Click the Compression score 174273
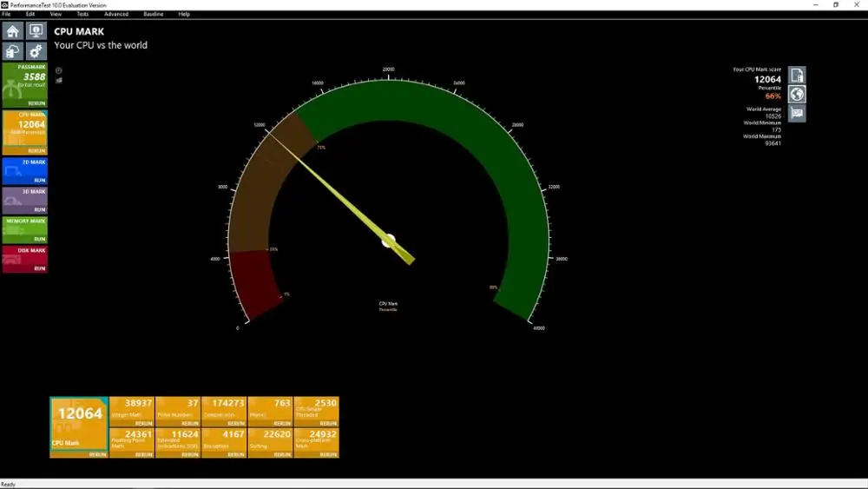 coord(228,403)
